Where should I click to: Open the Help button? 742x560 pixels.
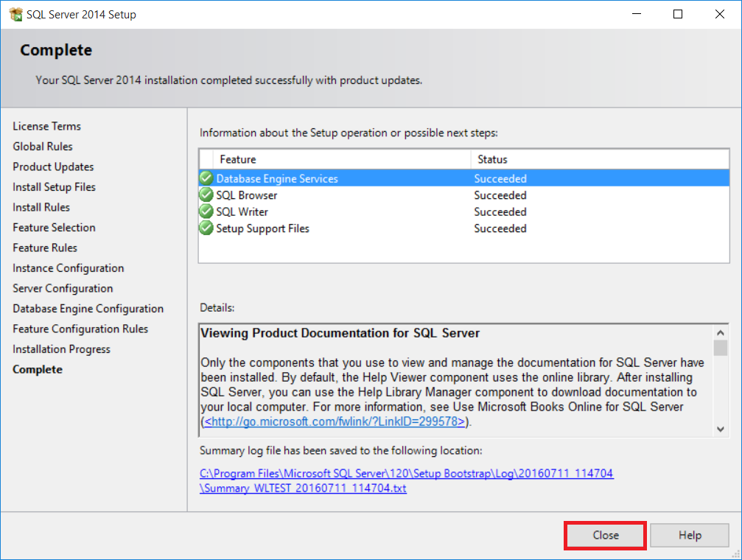tap(690, 536)
